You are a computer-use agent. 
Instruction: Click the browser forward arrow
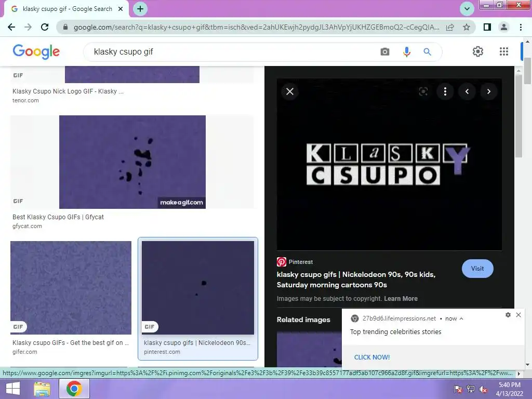click(x=28, y=27)
